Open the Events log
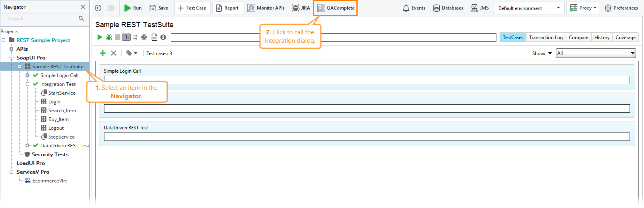The image size is (644, 208). pos(414,8)
